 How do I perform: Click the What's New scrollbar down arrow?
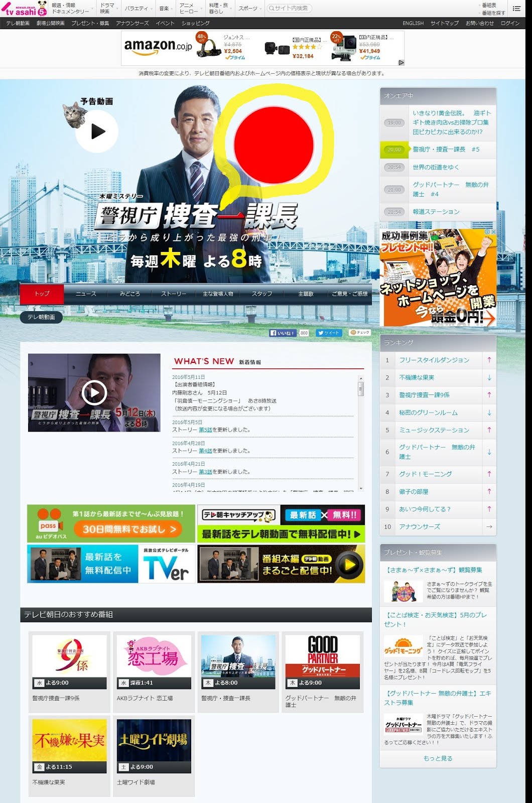click(361, 488)
